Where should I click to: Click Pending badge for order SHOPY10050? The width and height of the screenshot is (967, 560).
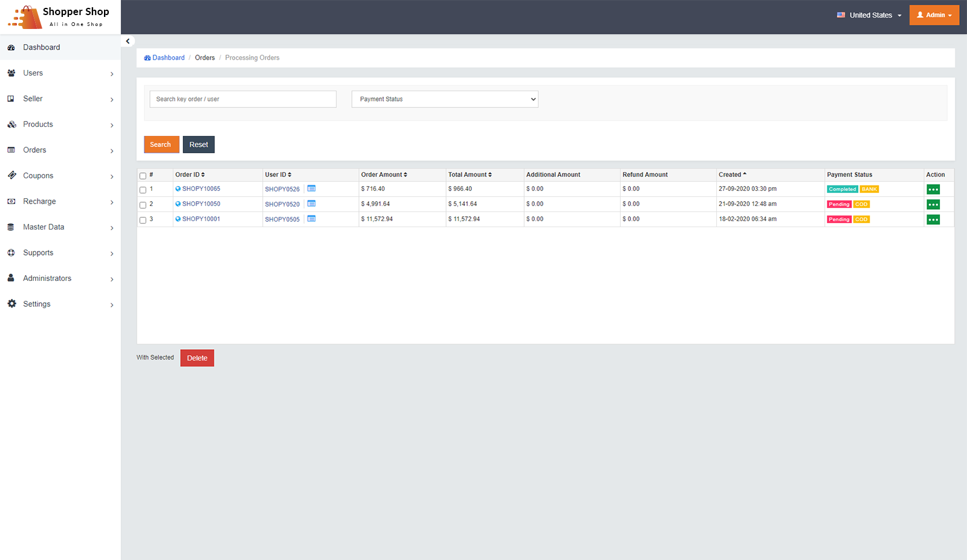839,204
